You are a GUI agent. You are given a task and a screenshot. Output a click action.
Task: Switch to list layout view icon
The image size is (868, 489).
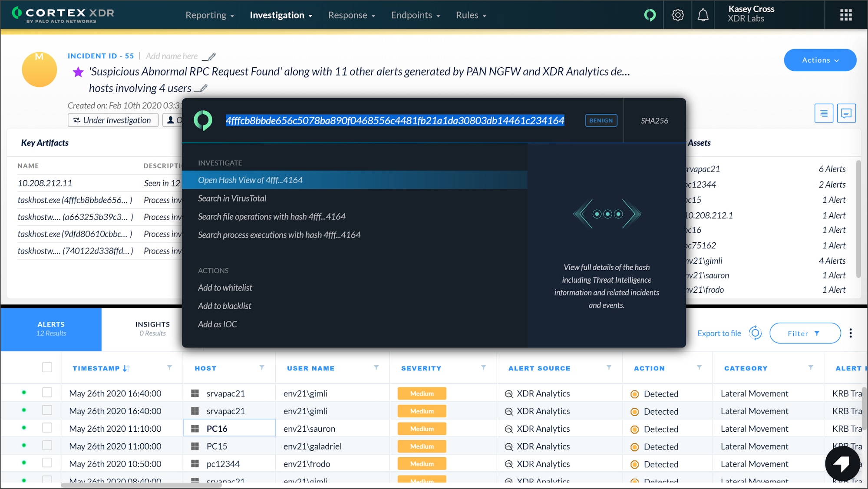(824, 113)
